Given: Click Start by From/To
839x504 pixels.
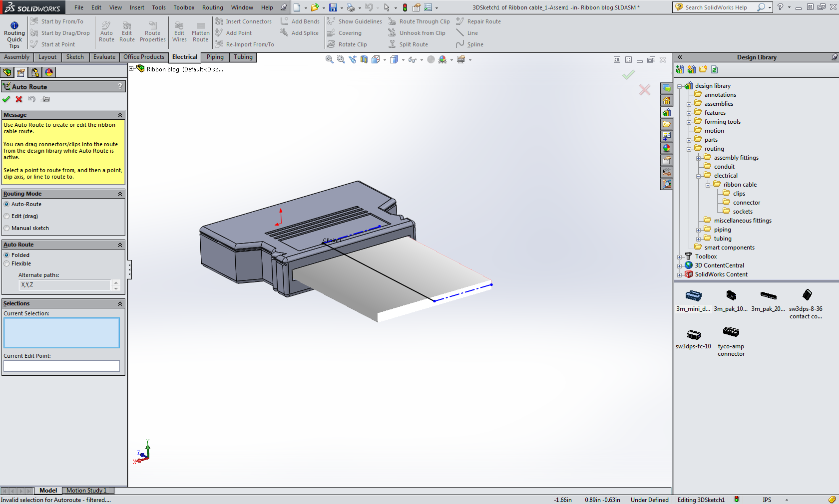Looking at the screenshot, I should click(56, 21).
